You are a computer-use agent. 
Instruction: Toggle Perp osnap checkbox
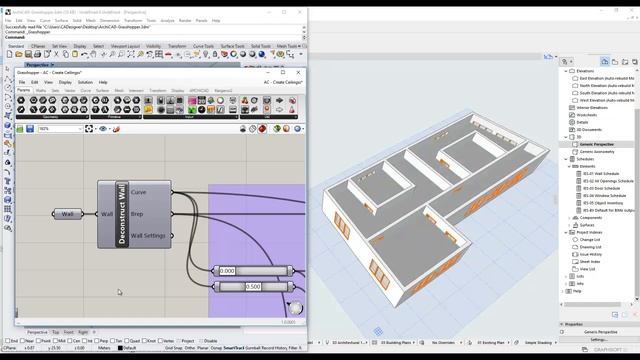(97, 341)
